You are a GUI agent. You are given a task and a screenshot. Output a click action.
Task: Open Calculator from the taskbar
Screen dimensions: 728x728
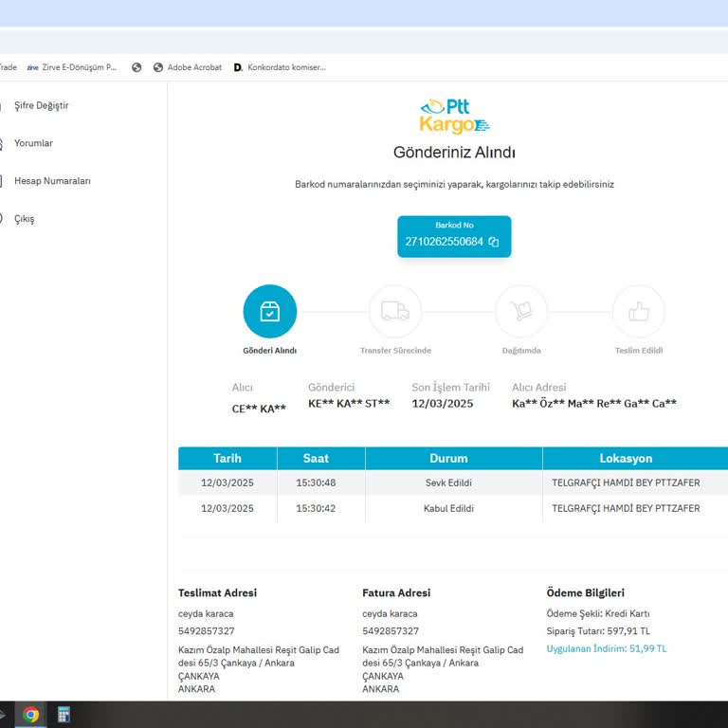(x=64, y=715)
